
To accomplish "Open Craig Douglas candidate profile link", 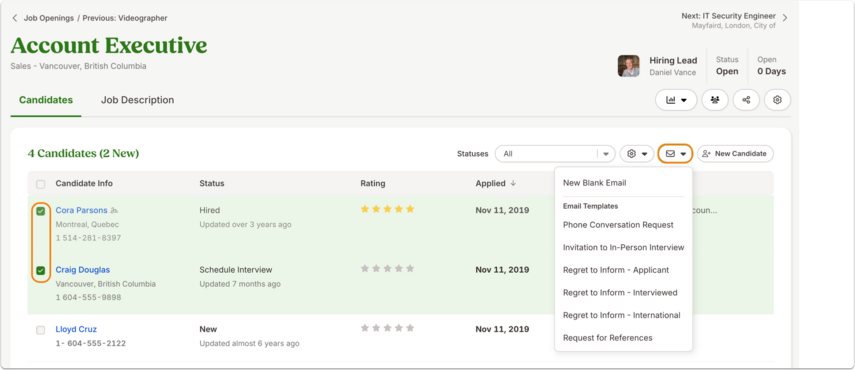I will click(82, 270).
